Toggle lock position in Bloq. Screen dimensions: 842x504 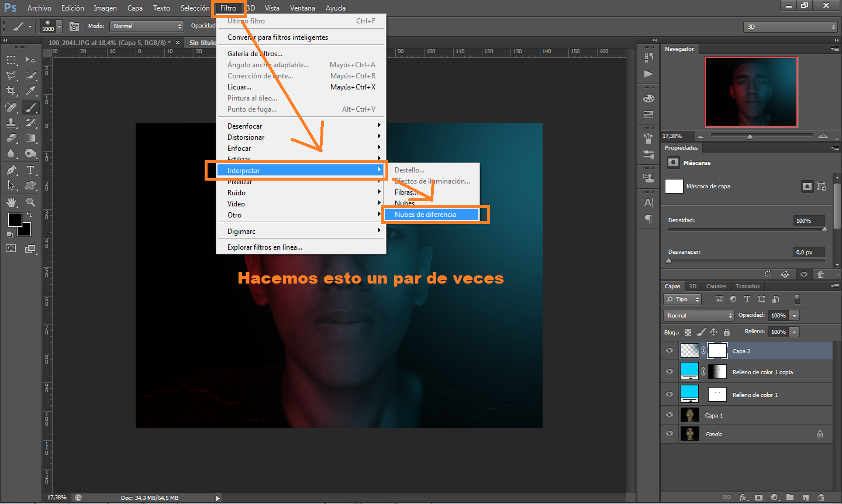[713, 332]
